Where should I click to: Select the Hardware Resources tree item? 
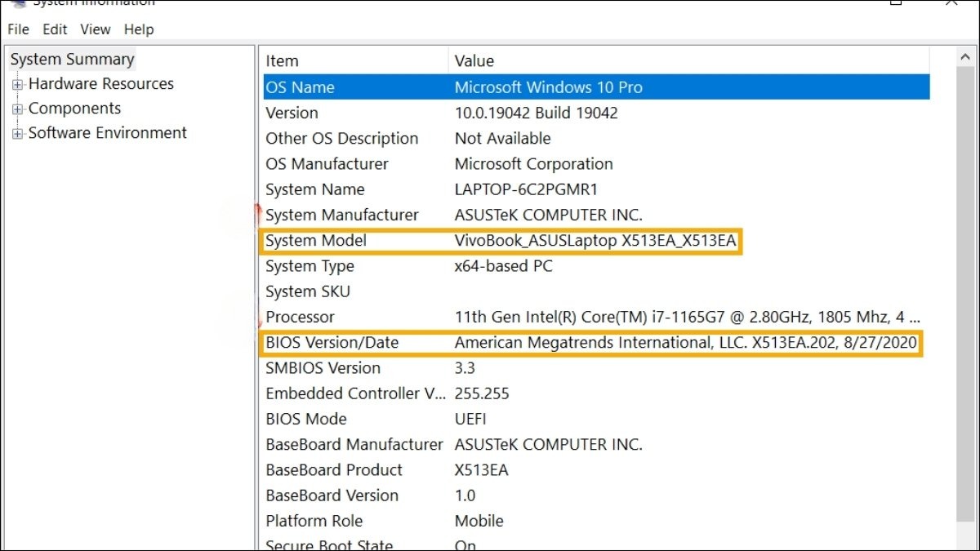(x=100, y=84)
